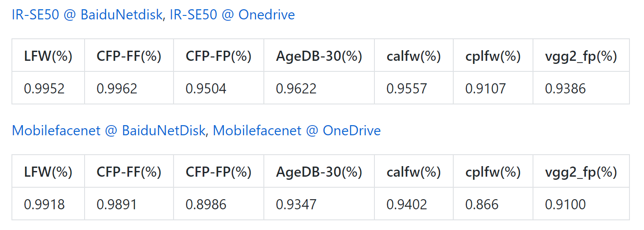The height and width of the screenshot is (230, 644).
Task: Click the AgeDB-30(%) header in the IR-SE50 table
Action: pyautogui.click(x=319, y=56)
